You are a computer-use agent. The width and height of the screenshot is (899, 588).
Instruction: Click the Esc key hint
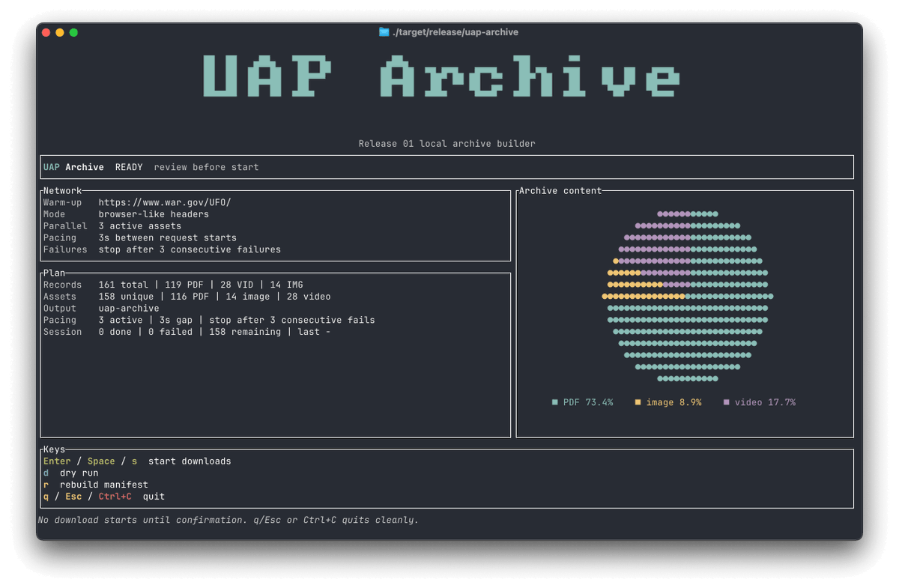(73, 497)
